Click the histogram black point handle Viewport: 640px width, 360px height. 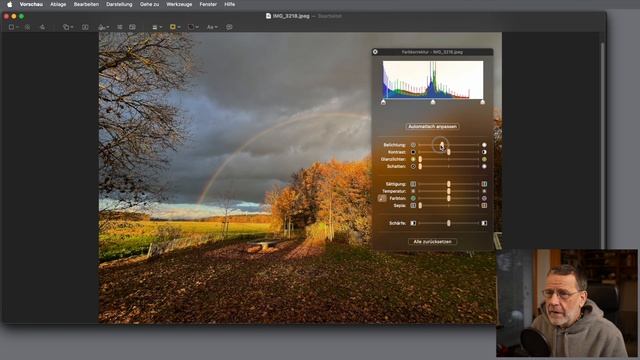pos(383,102)
